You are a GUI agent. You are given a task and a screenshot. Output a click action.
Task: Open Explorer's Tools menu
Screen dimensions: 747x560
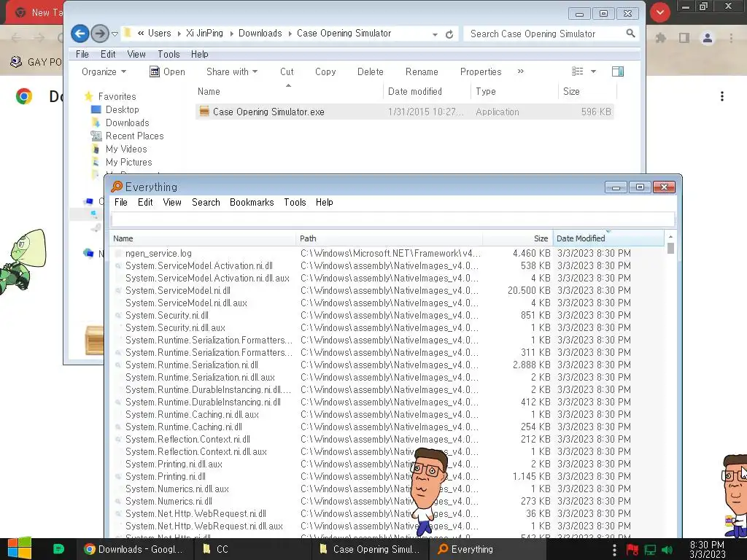point(169,54)
